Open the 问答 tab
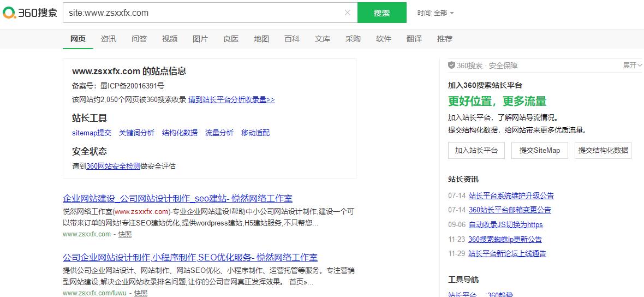644x297 pixels. pyautogui.click(x=139, y=39)
